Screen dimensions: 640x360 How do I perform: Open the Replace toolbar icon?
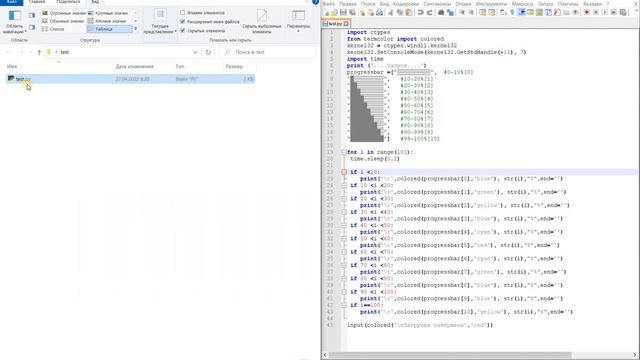click(450, 12)
